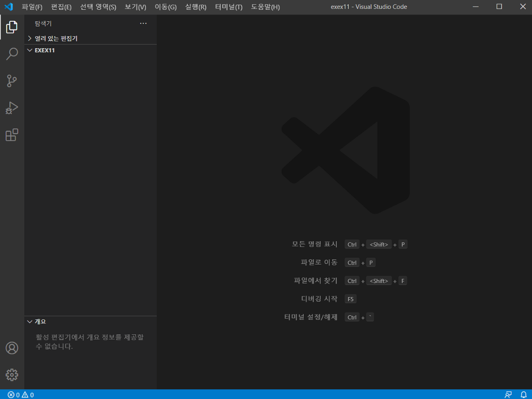This screenshot has width=532, height=399.
Task: Open the Run and Debug view icon
Action: (x=12, y=108)
